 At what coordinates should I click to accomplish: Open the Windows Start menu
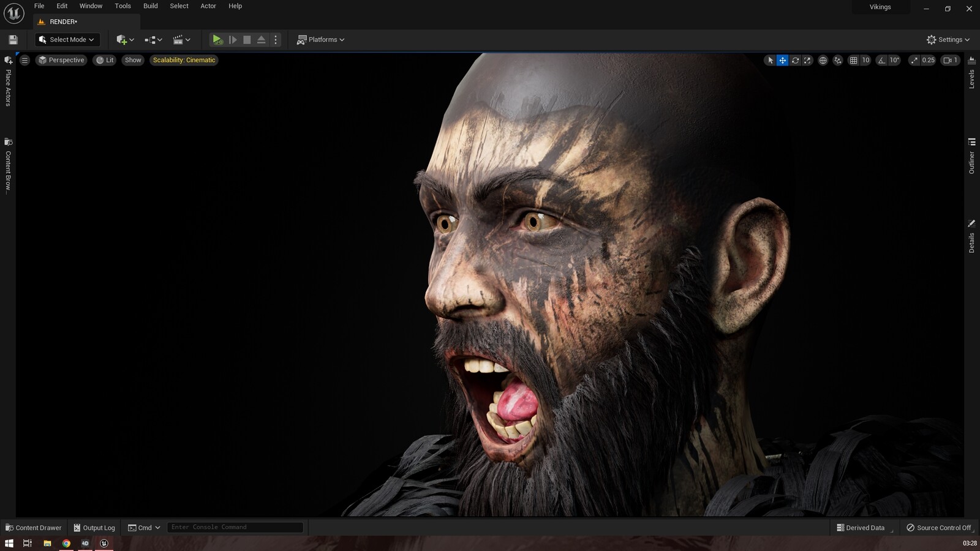[x=9, y=543]
